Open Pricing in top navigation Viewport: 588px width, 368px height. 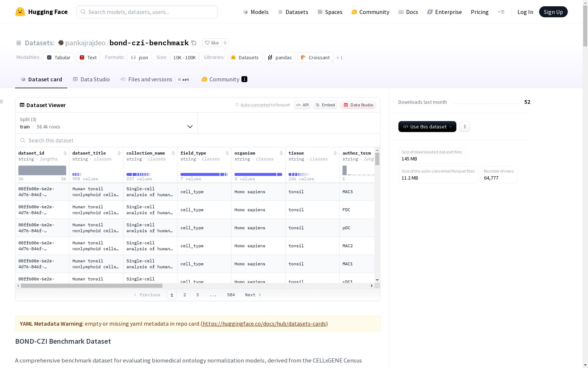tap(480, 12)
